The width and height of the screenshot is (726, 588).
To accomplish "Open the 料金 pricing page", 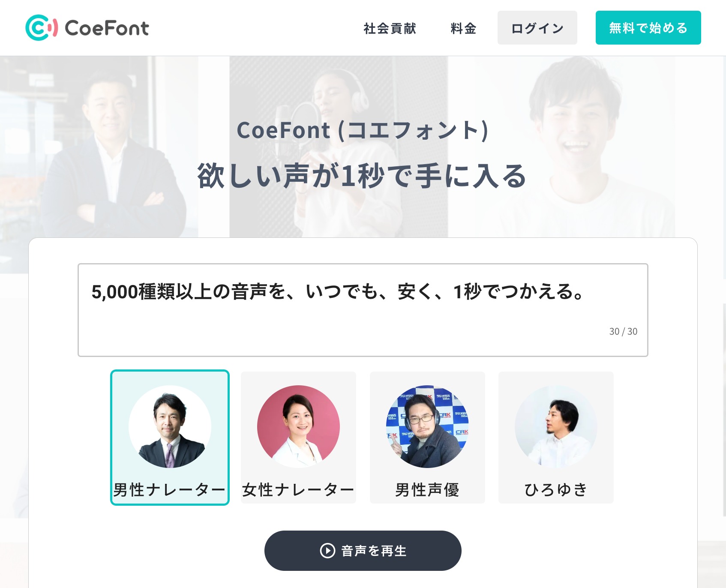I will 463,28.
